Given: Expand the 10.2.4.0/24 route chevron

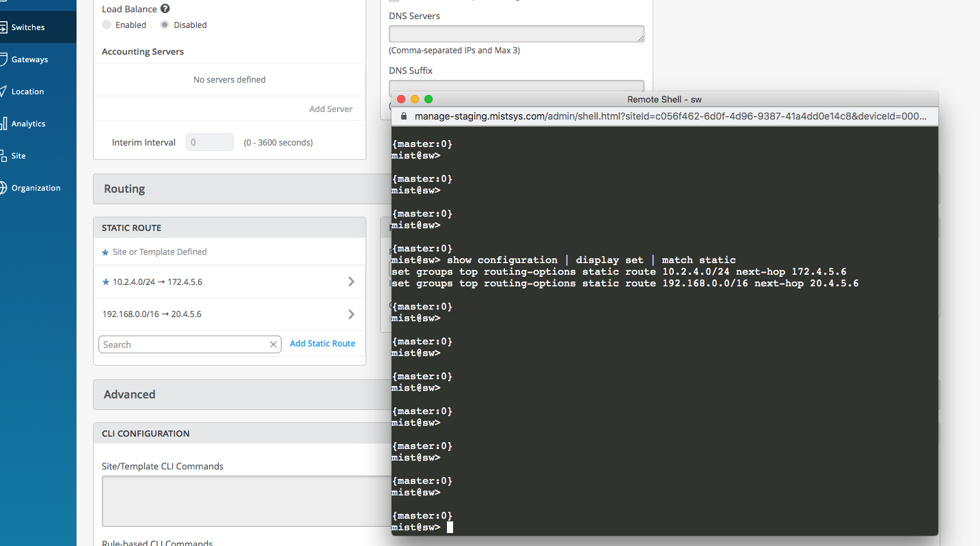Looking at the screenshot, I should click(x=351, y=282).
